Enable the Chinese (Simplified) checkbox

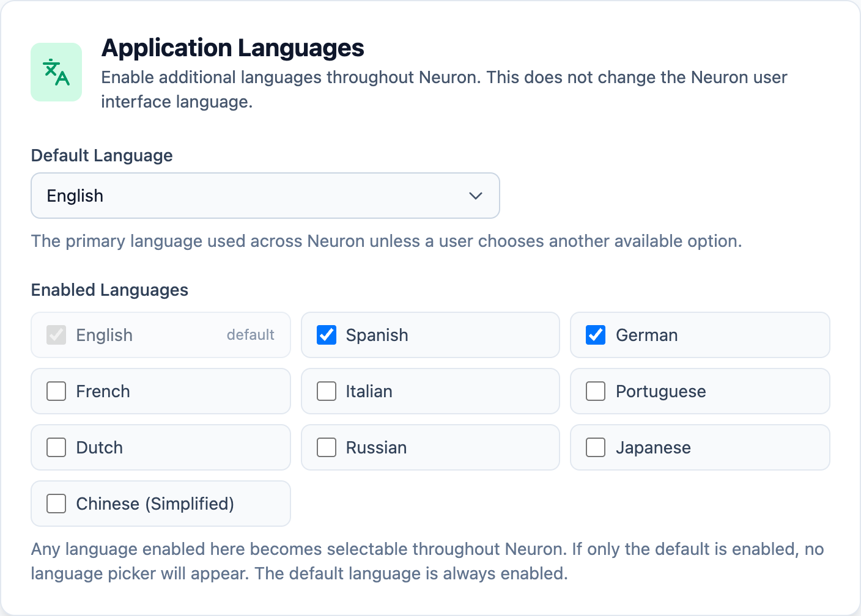[56, 504]
